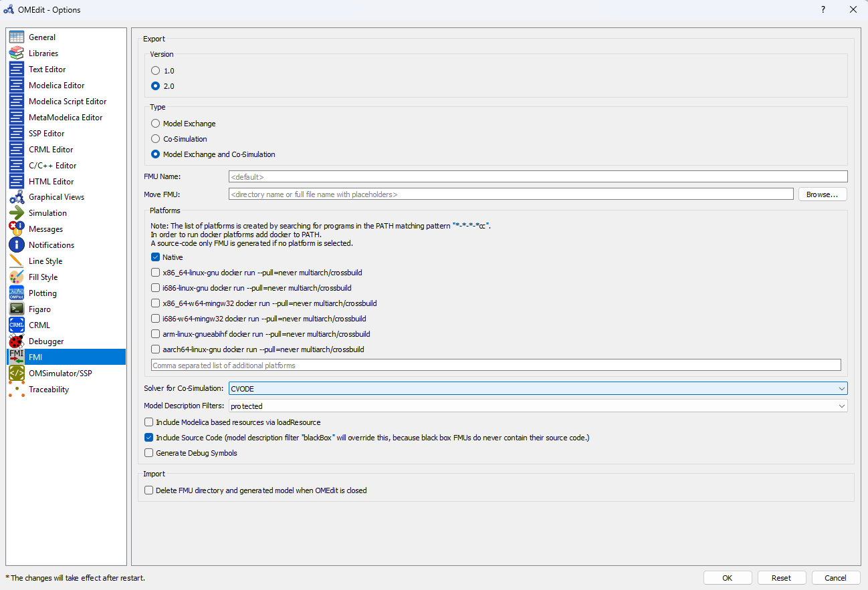Click the additional platforms input field
Screen dimensions: 868x590
(496, 365)
